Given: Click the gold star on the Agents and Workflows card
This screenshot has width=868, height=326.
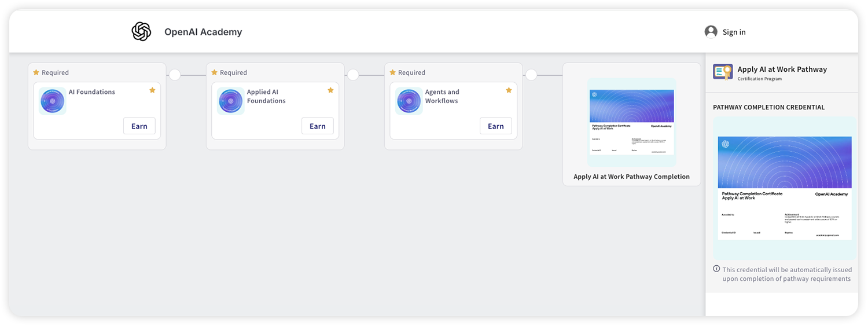Looking at the screenshot, I should tap(509, 90).
